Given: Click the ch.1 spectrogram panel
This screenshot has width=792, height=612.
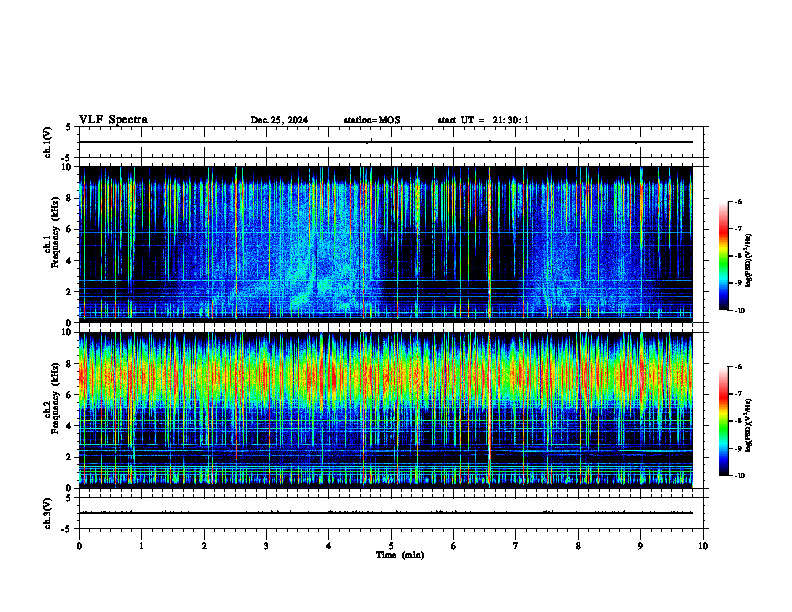Looking at the screenshot, I should pos(385,244).
